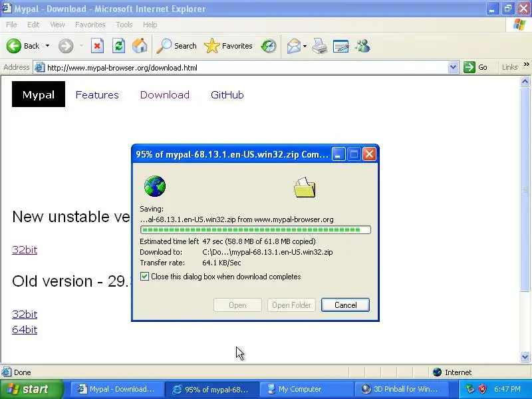Image resolution: width=532 pixels, height=399 pixels.
Task: Close the download dialog with red X
Action: tap(369, 154)
